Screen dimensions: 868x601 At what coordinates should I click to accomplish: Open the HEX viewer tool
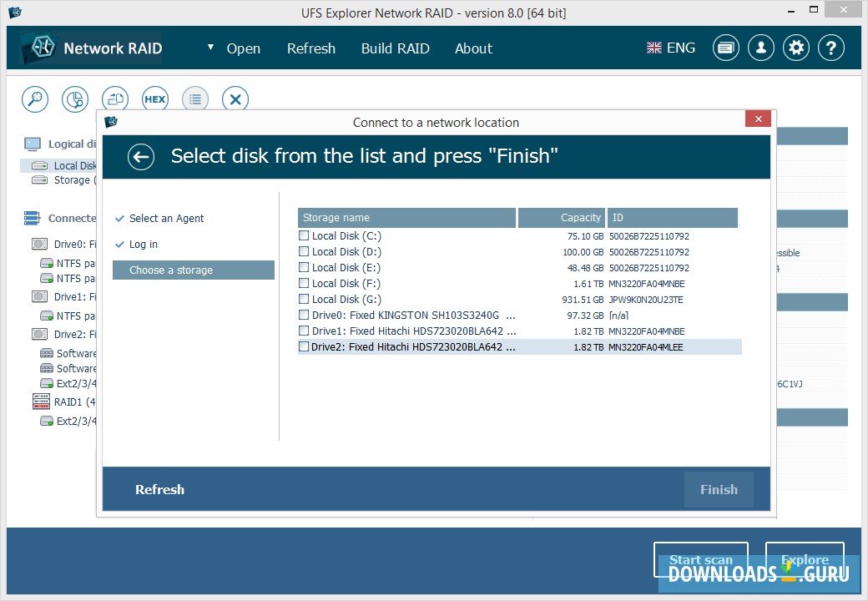pos(155,99)
